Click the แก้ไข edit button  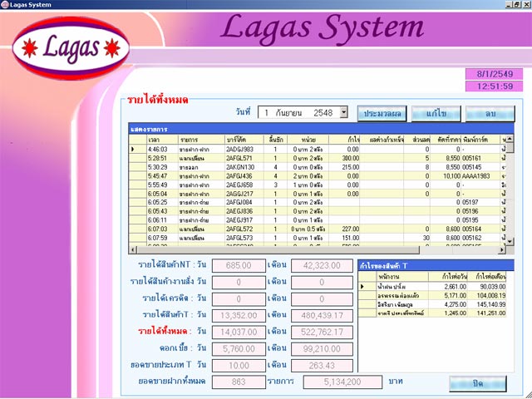pos(436,114)
